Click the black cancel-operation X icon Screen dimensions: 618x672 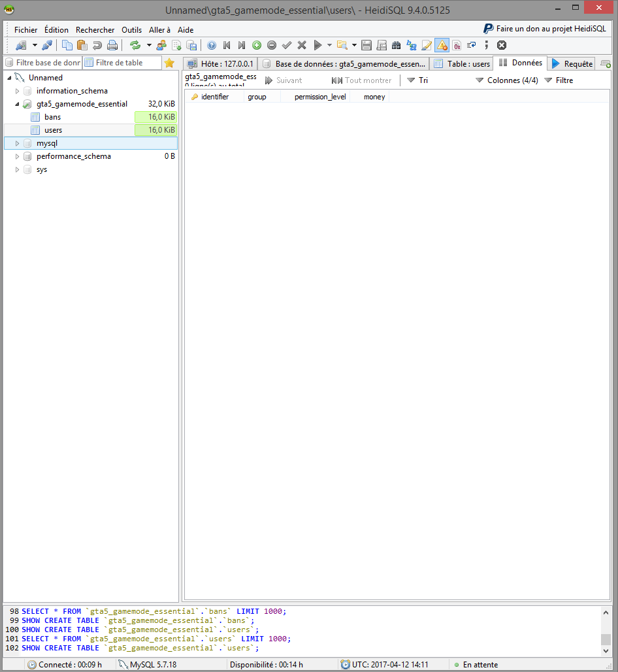[x=502, y=45]
